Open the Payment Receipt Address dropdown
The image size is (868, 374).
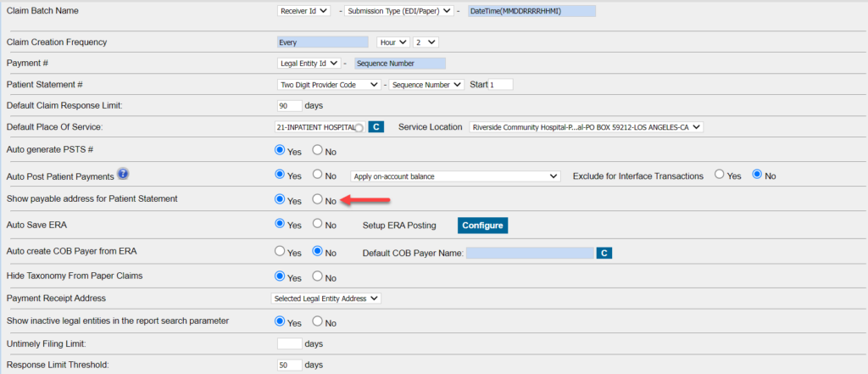(325, 299)
